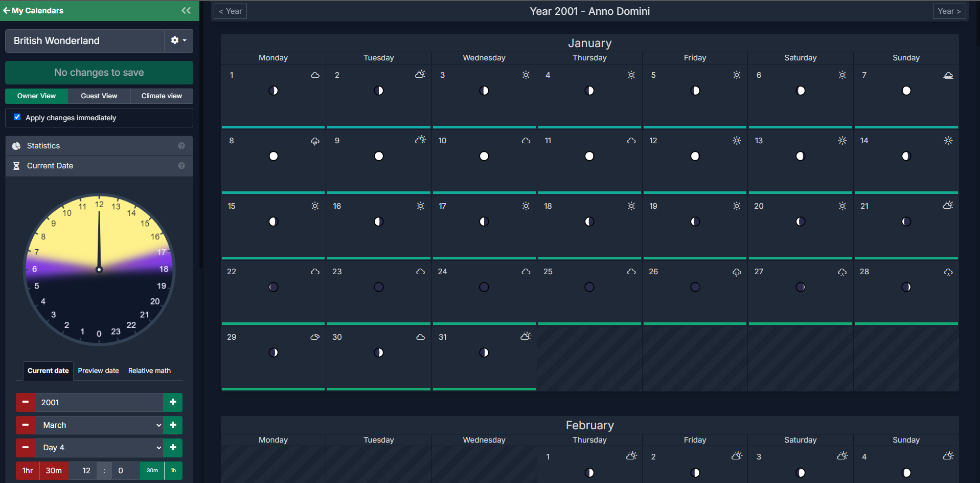
Task: Increase the year with plus button
Action: pos(173,403)
